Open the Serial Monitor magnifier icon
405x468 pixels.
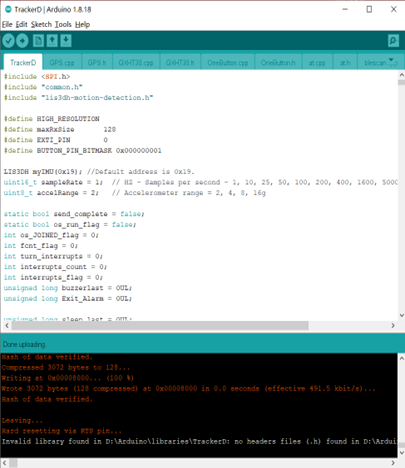point(393,41)
